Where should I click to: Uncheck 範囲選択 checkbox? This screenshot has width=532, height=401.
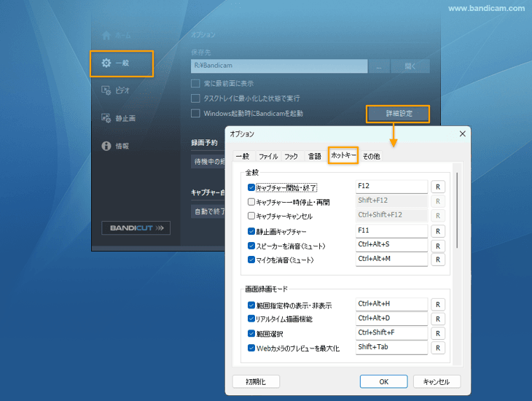[251, 333]
